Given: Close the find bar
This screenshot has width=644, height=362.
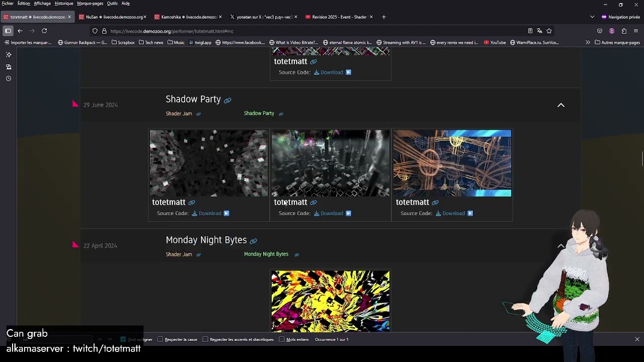Looking at the screenshot, I should [x=637, y=339].
